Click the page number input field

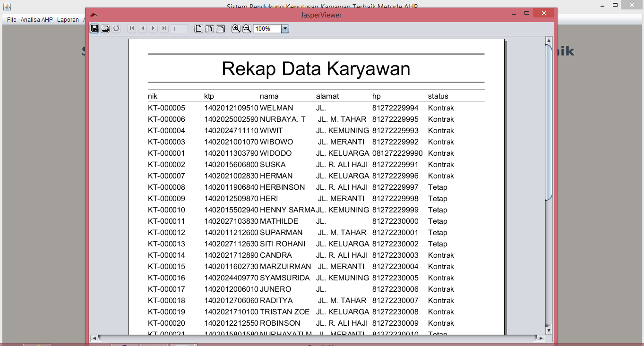tap(179, 28)
